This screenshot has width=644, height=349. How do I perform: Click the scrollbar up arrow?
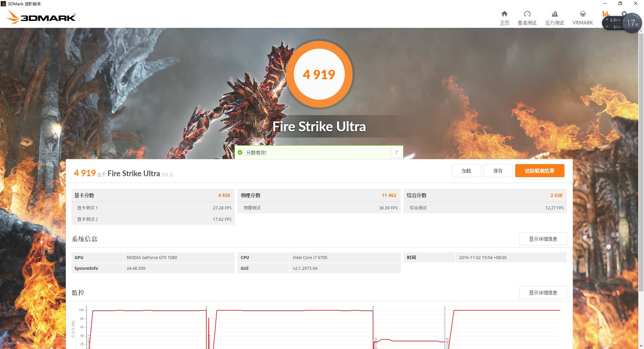tap(641, 31)
